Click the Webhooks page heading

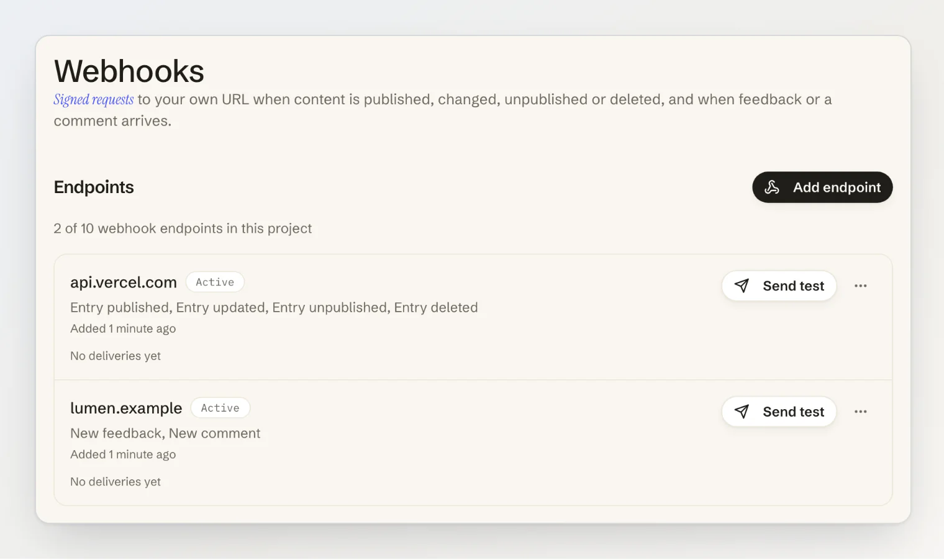coord(129,71)
